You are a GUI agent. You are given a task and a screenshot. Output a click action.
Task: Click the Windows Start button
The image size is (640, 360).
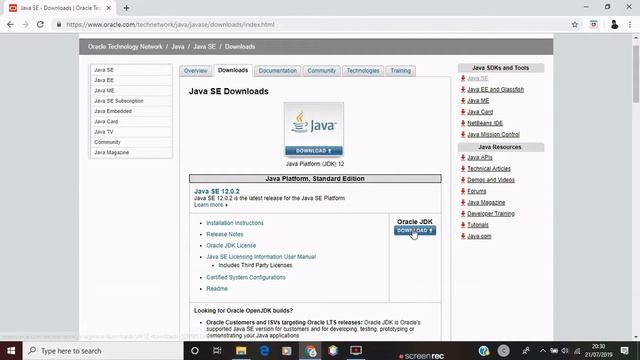11,351
